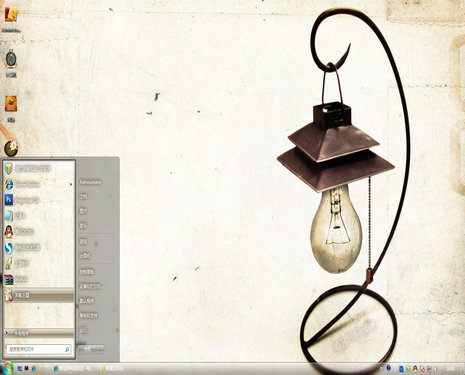
Task: Expand All Programs in Start menu
Action: coord(38,333)
